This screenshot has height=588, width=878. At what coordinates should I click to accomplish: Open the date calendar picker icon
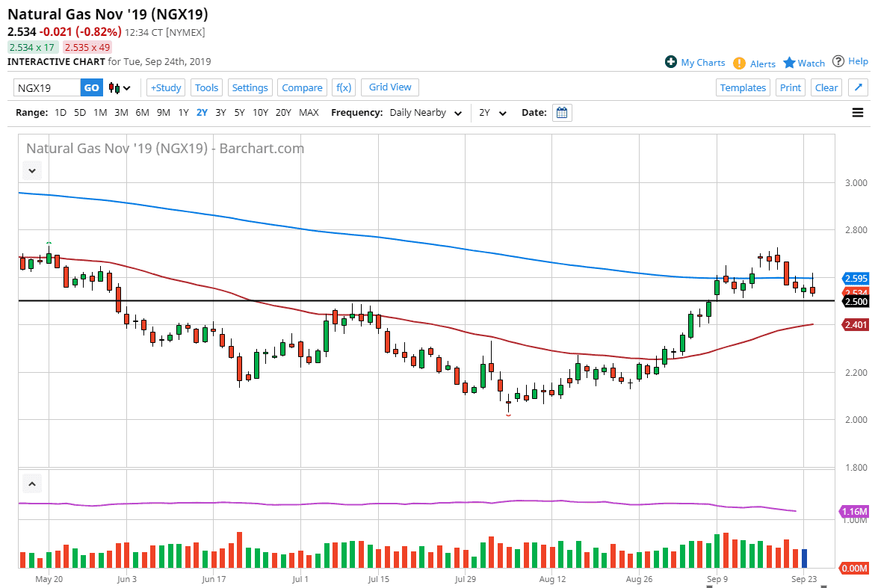pos(563,113)
